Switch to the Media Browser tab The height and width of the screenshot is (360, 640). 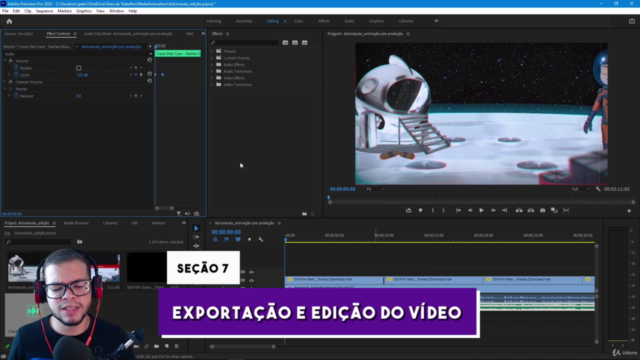(x=76, y=223)
